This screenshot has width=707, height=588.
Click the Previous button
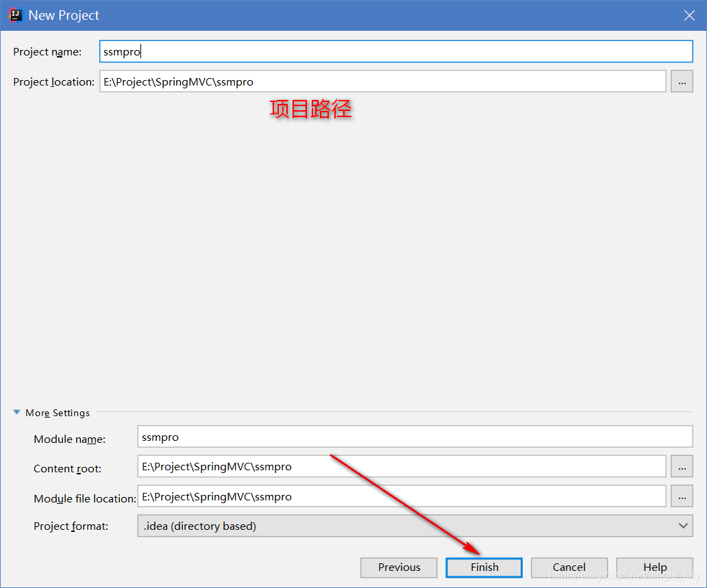coord(399,567)
